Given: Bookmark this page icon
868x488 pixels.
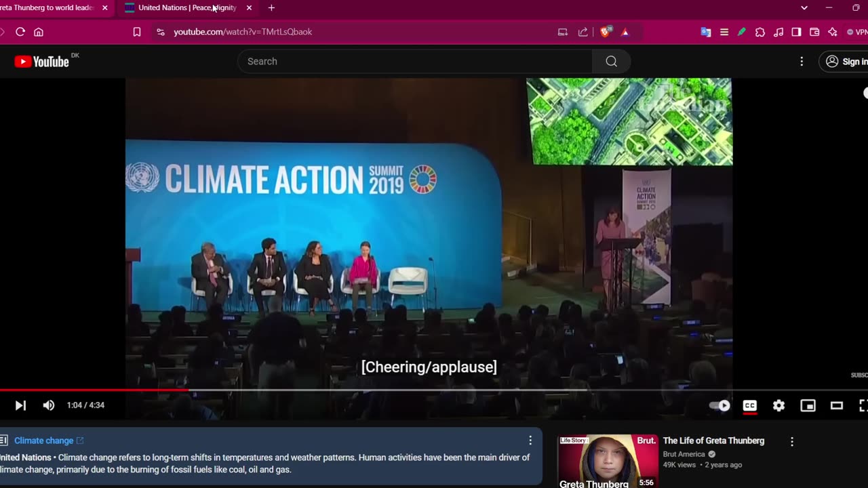Looking at the screenshot, I should point(137,32).
